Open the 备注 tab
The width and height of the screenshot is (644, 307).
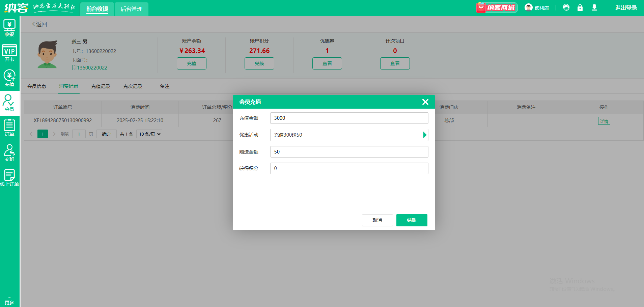coord(165,86)
